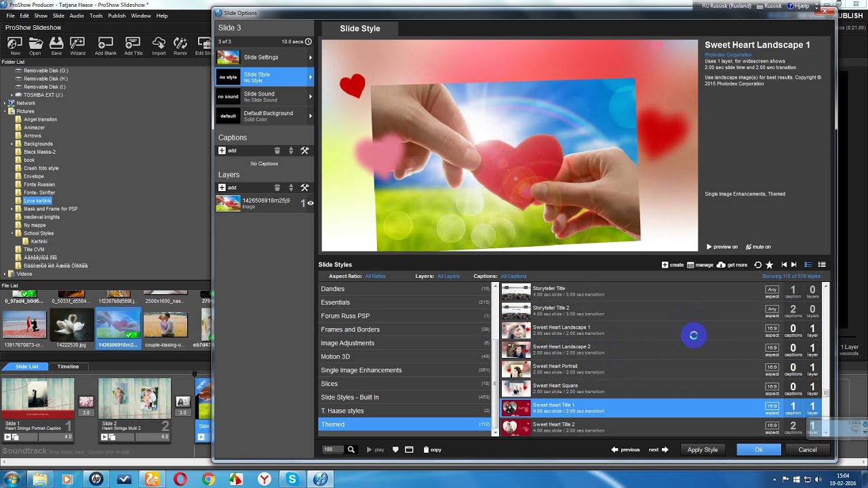Image resolution: width=868 pixels, height=488 pixels.
Task: Launch the Wizard tool
Action: [77, 46]
